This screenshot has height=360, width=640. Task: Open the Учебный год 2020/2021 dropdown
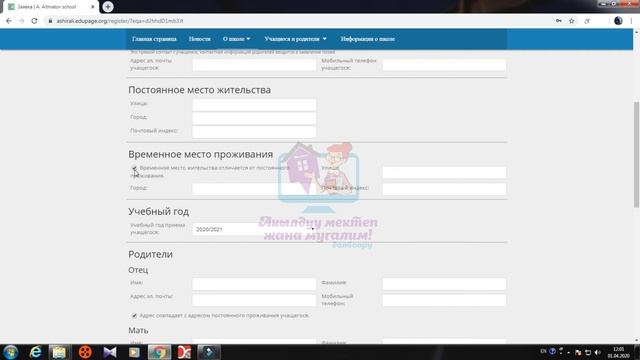point(254,229)
